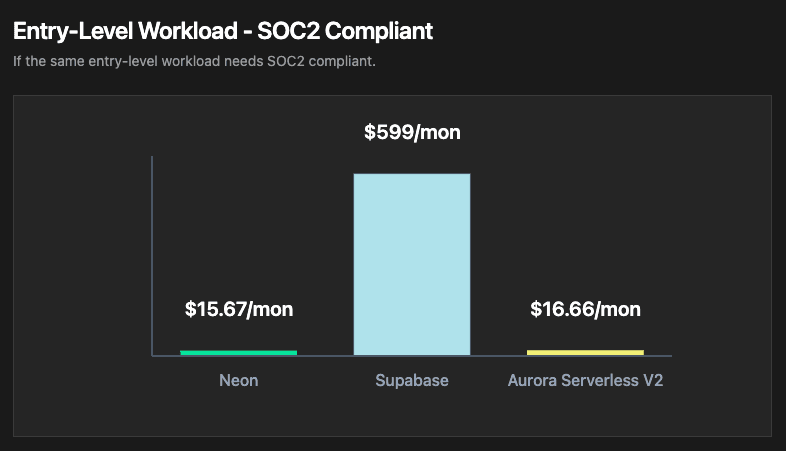Image resolution: width=786 pixels, height=451 pixels.
Task: Select the Supabase axis label
Action: [x=412, y=381]
